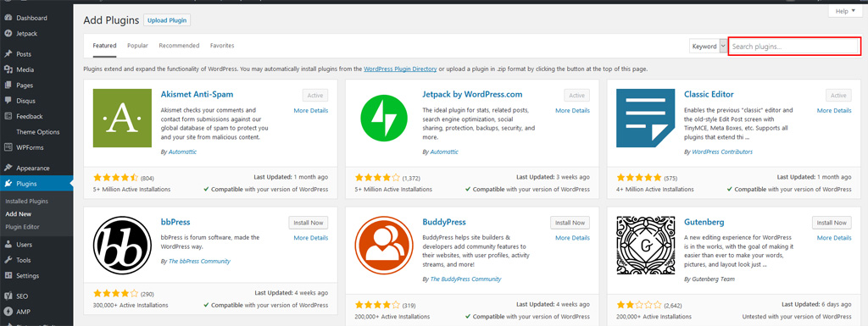Click Active button on Akismet card
This screenshot has height=326, width=868.
click(x=315, y=96)
